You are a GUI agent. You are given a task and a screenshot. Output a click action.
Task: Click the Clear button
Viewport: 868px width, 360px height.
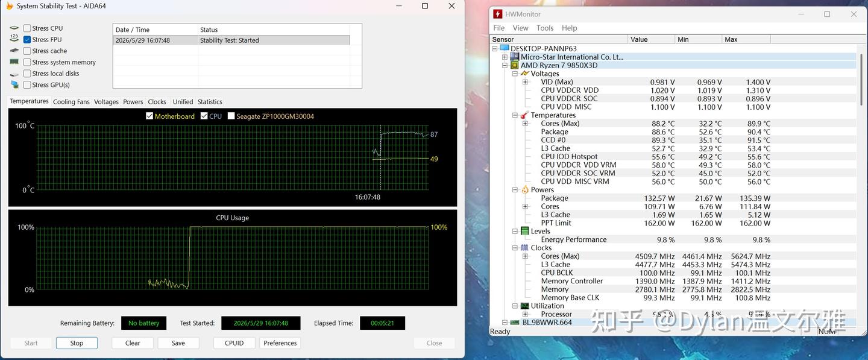(x=133, y=343)
